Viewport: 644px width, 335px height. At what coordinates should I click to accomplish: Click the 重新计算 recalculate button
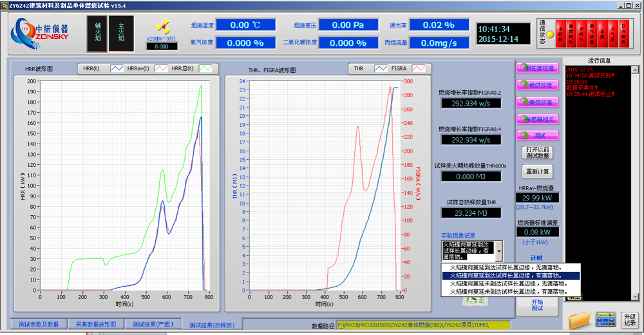(x=537, y=171)
